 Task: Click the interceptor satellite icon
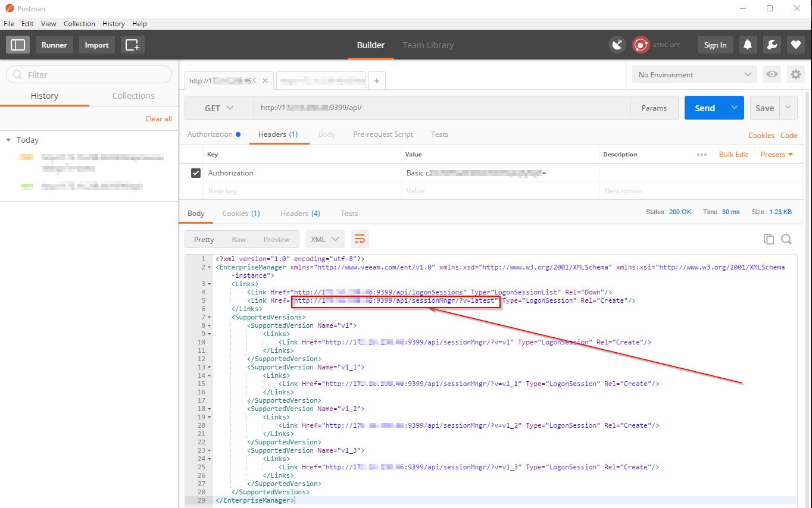click(x=617, y=45)
